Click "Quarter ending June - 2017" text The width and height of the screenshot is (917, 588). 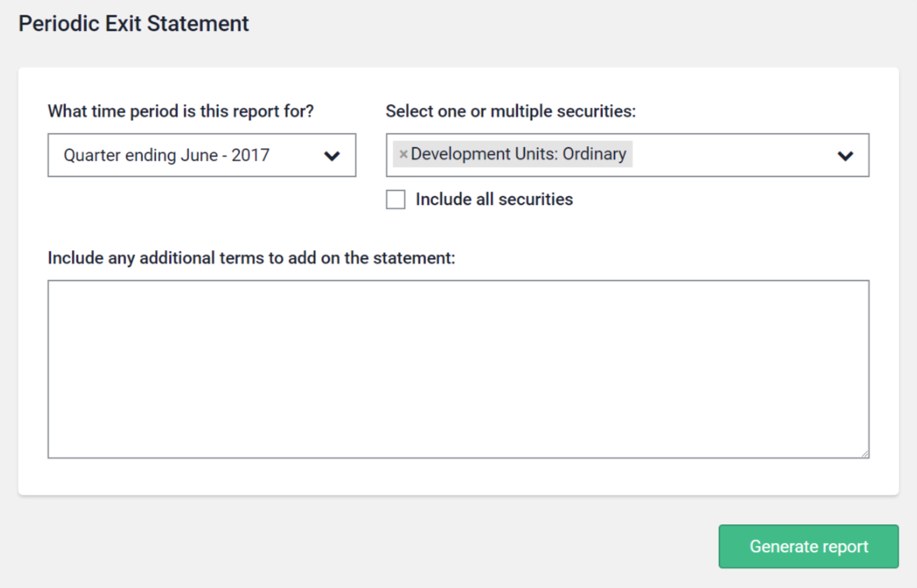[166, 155]
